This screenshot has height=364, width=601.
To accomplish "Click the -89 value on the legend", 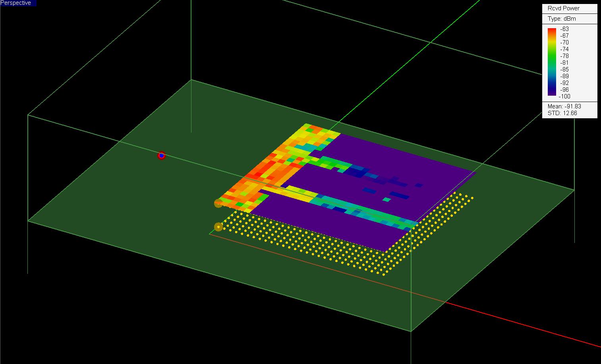I will pos(564,76).
